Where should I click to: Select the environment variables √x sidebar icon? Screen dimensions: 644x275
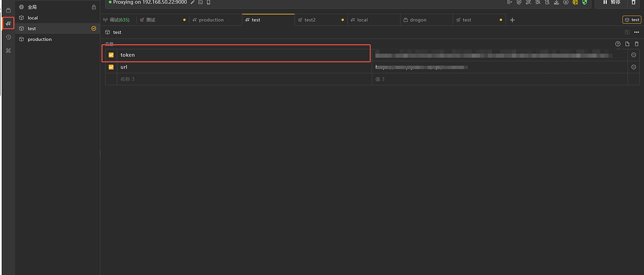tap(8, 24)
